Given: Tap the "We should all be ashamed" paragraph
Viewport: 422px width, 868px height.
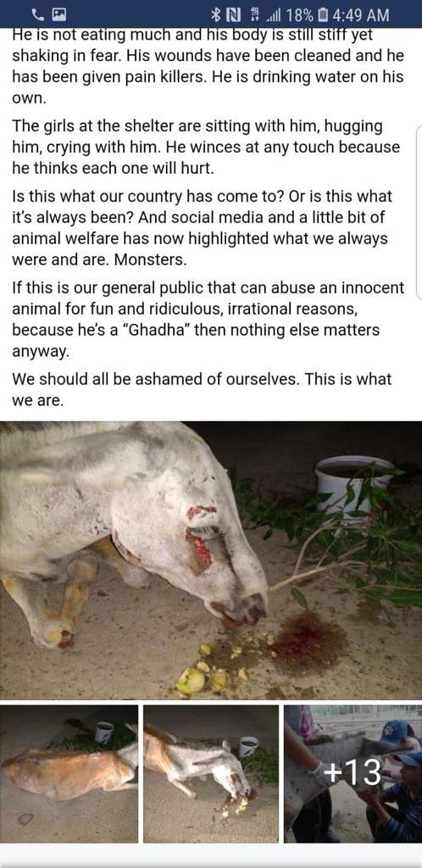Looking at the screenshot, I should (202, 390).
